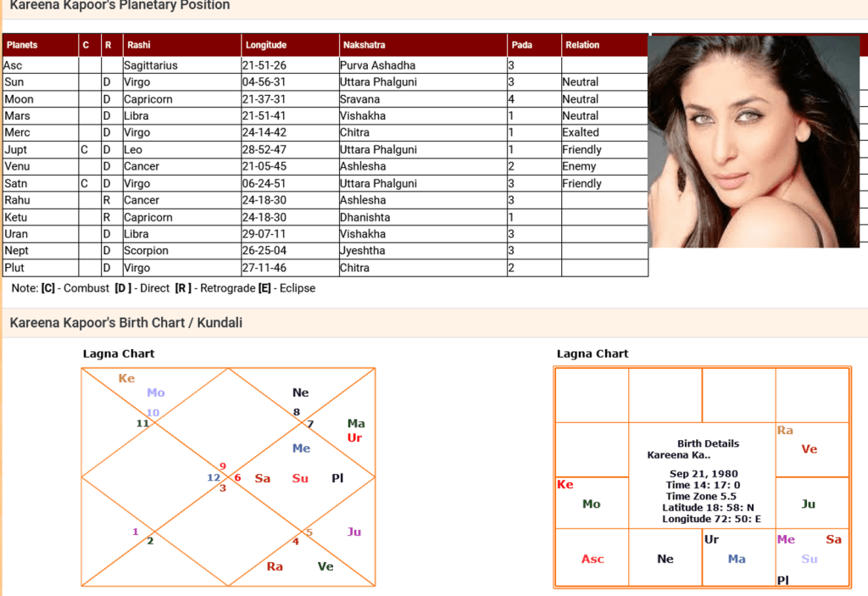Select the "Longitude" column header
The image size is (868, 596).
[266, 45]
